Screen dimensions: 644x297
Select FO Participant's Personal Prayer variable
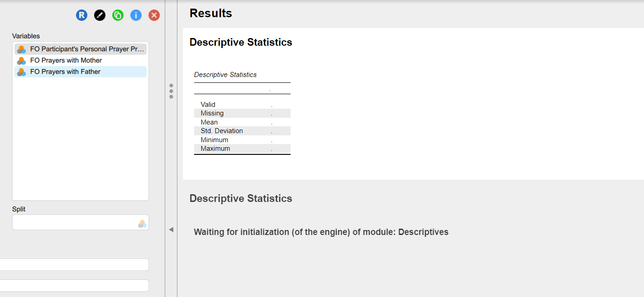[x=87, y=49]
